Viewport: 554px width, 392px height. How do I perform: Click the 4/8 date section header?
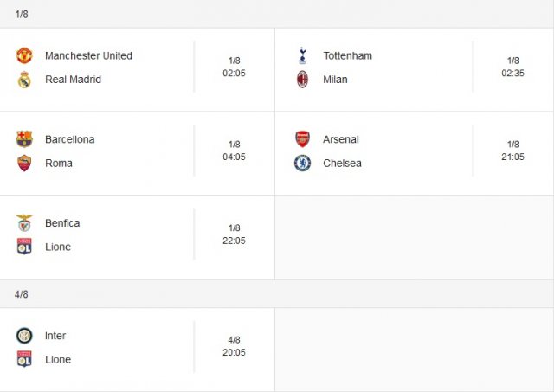(x=277, y=294)
